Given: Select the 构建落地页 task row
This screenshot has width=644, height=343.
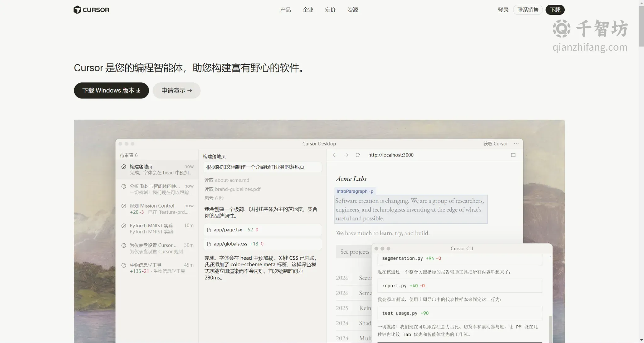Looking at the screenshot, I should (x=157, y=169).
